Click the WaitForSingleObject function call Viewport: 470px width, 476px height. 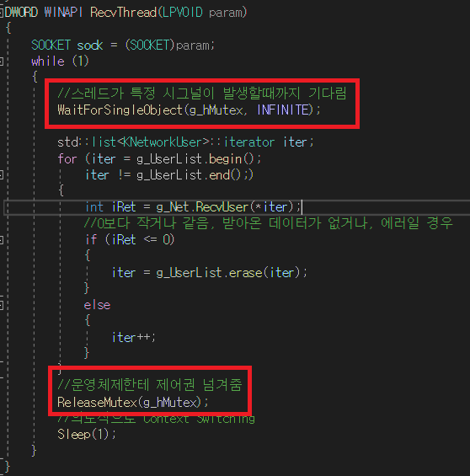(x=120, y=110)
